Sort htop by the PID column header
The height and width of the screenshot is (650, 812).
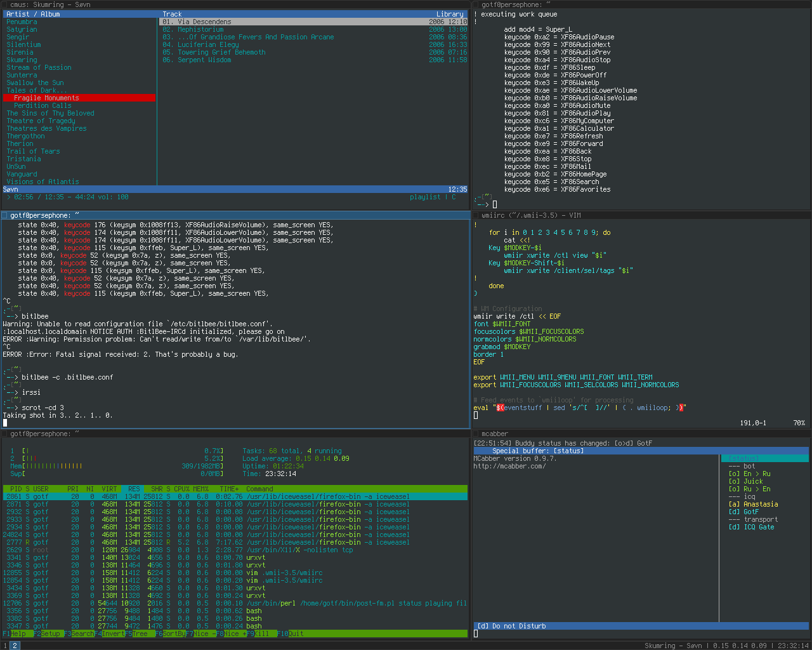[x=16, y=489]
